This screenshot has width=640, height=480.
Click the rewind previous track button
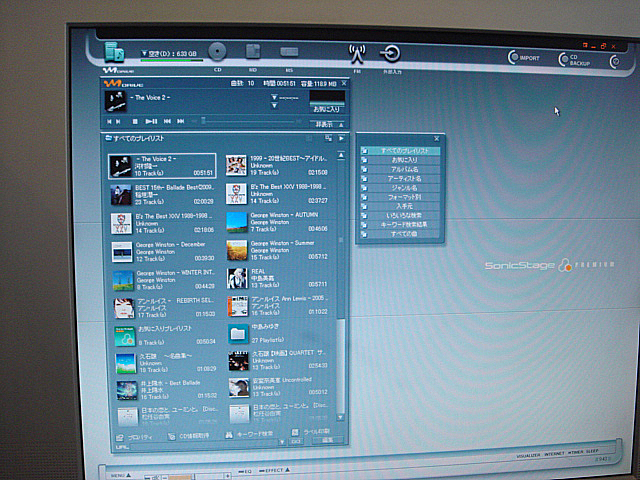(x=167, y=121)
